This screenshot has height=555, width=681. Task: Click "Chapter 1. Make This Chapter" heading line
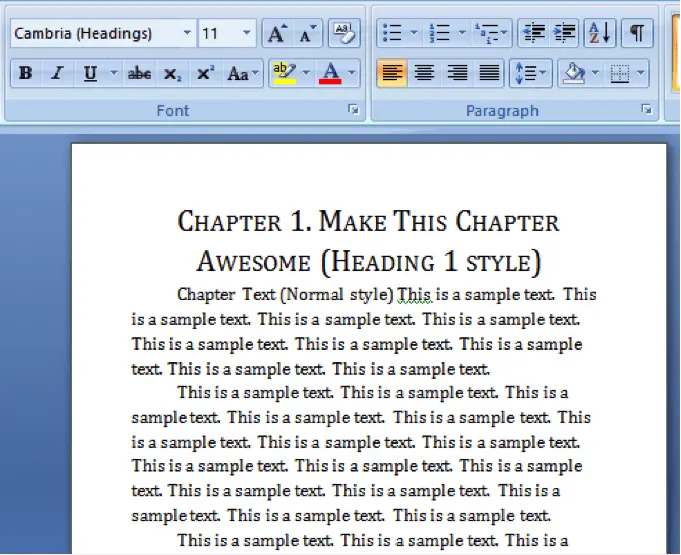[368, 221]
